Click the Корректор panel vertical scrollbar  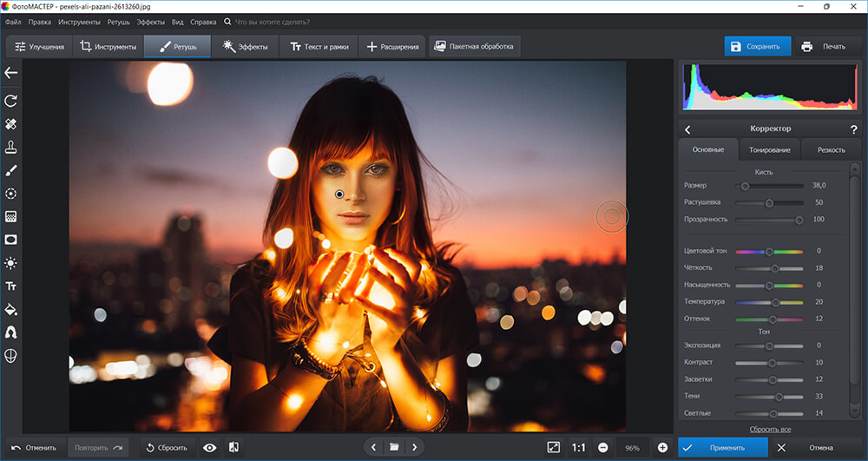pyautogui.click(x=855, y=291)
